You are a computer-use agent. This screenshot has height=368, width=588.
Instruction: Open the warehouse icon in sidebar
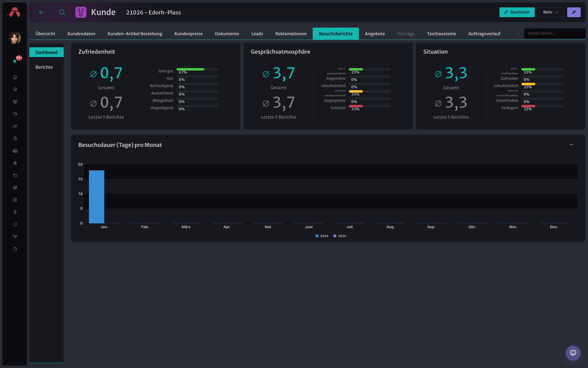point(15,151)
